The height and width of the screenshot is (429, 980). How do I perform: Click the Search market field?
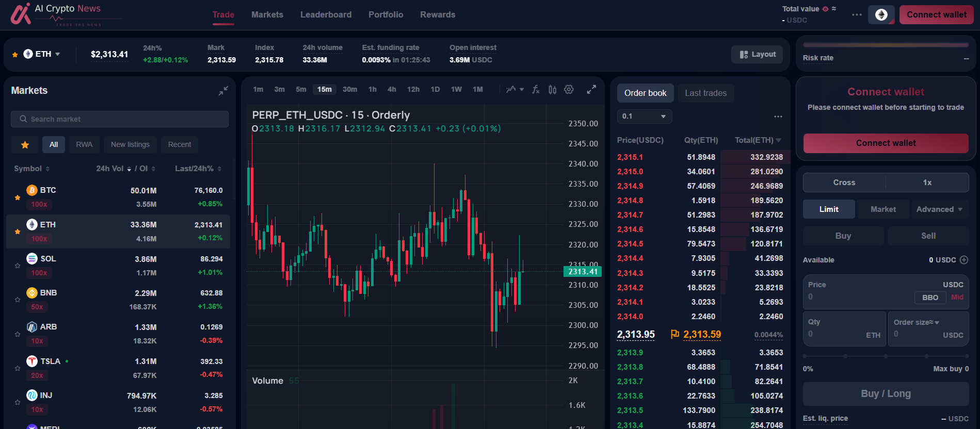(x=120, y=119)
